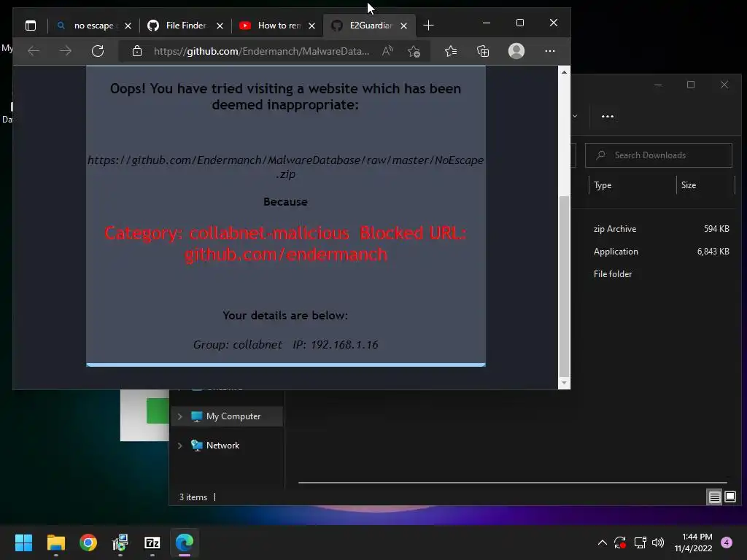Go back in Edge browser
The height and width of the screenshot is (560, 747).
tap(34, 51)
